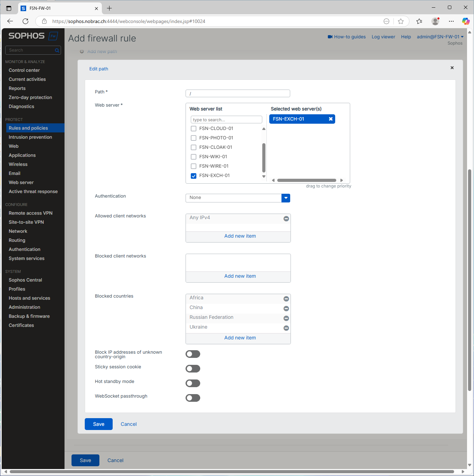Click the Sophos logo
Image resolution: width=474 pixels, height=476 pixels.
(33, 36)
